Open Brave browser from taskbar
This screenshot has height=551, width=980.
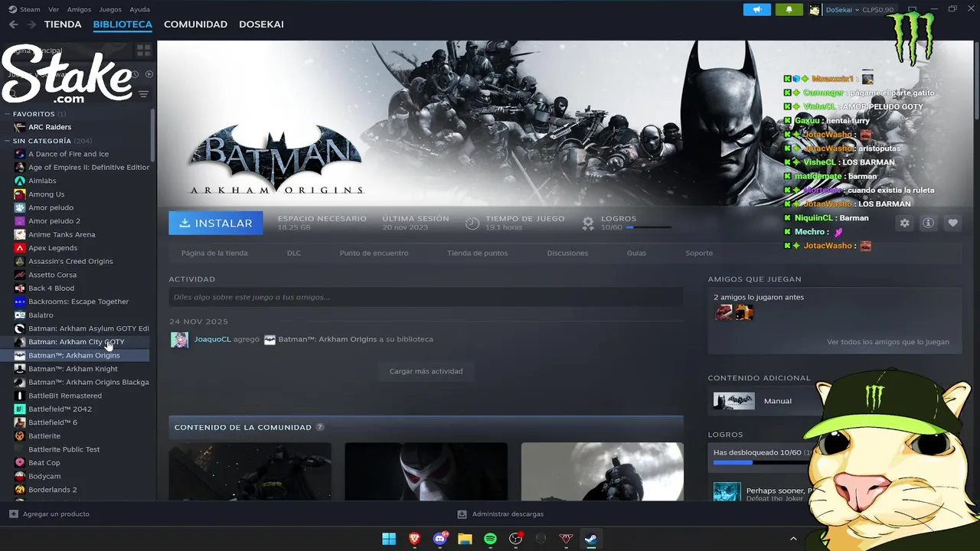(414, 539)
